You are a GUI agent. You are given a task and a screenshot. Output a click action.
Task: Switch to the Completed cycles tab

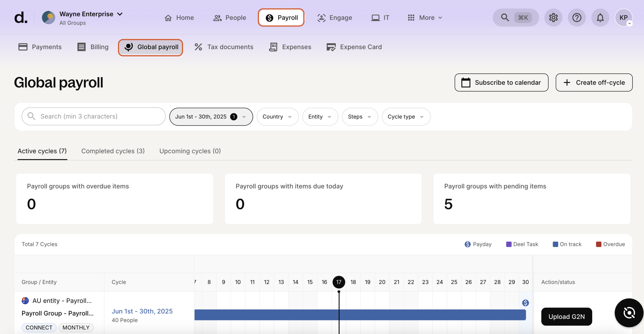[x=113, y=151]
